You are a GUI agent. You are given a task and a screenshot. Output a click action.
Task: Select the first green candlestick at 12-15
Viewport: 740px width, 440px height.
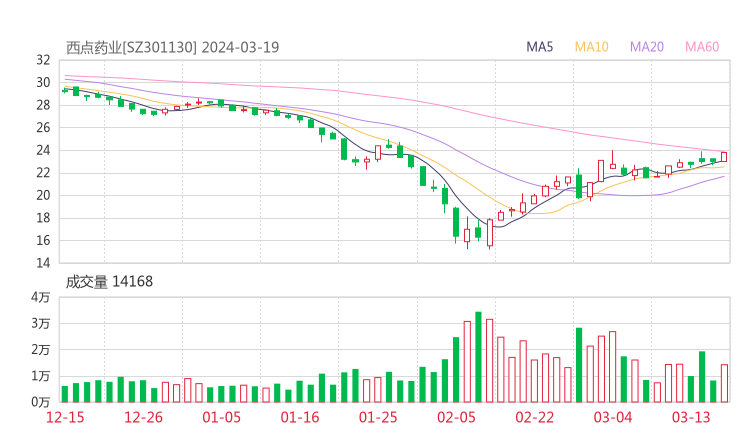click(65, 90)
